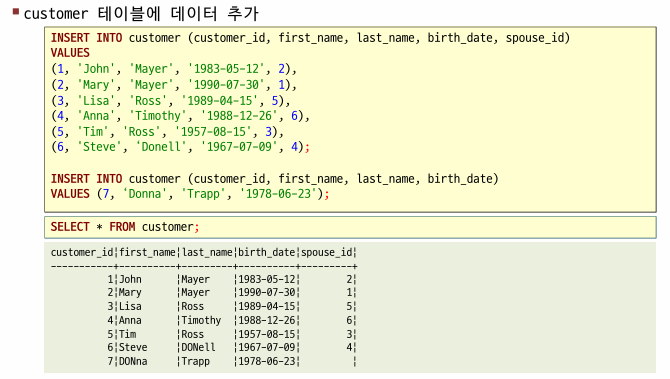Click the 'last_name' column header in the result
Viewport: 670px width, 379px height.
click(x=207, y=253)
